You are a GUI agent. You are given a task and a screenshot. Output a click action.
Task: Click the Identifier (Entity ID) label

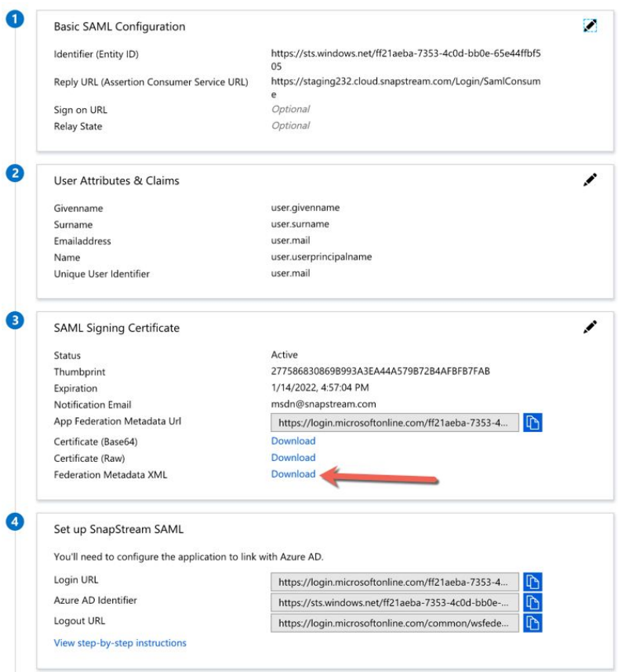point(96,54)
